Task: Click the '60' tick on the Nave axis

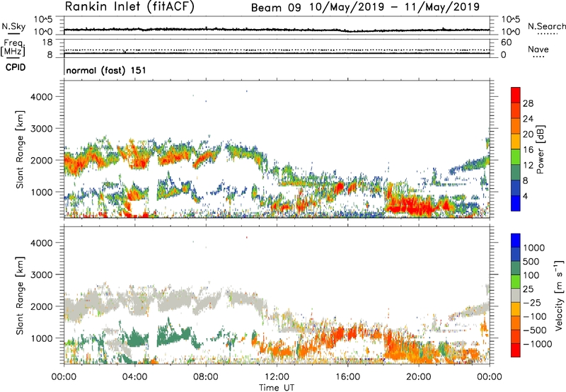Action: (507, 42)
